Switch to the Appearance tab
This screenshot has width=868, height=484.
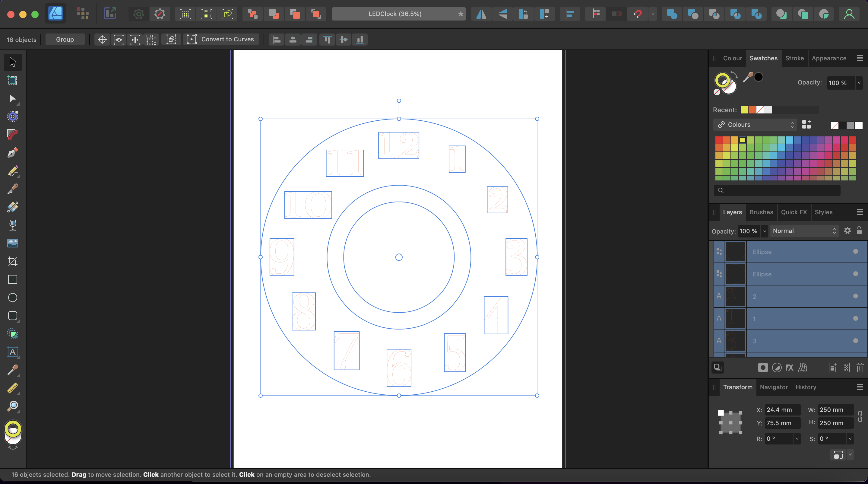829,58
